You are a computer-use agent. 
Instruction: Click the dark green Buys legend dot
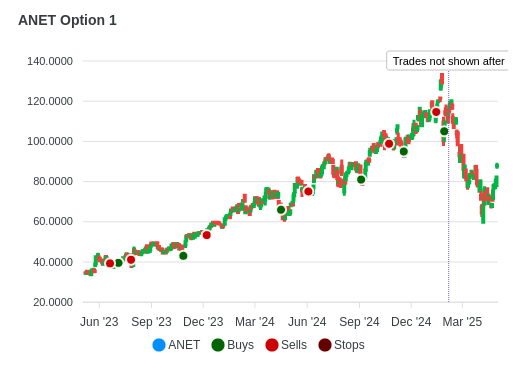(x=218, y=345)
